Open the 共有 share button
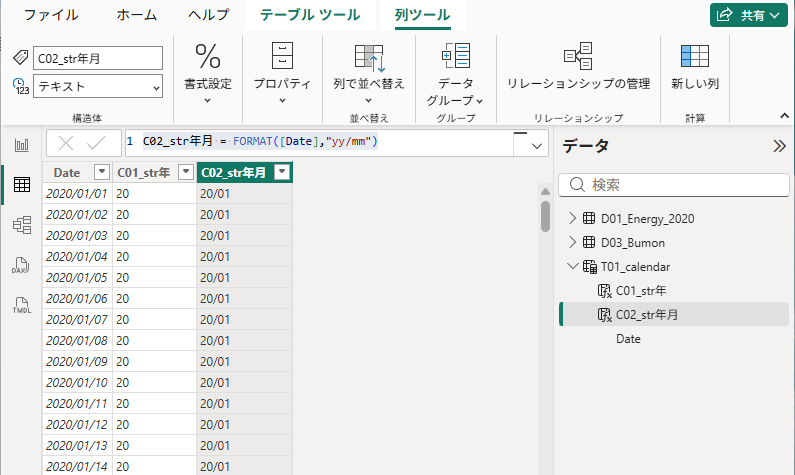 tap(748, 15)
